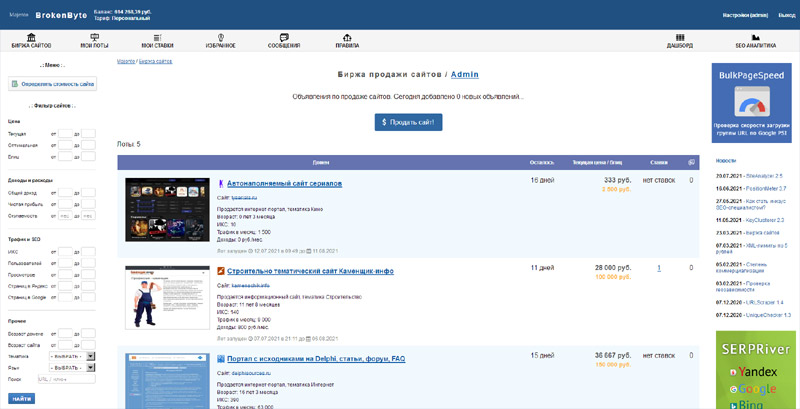Open the Правила navigation icon
The width and height of the screenshot is (800, 409).
click(347, 37)
